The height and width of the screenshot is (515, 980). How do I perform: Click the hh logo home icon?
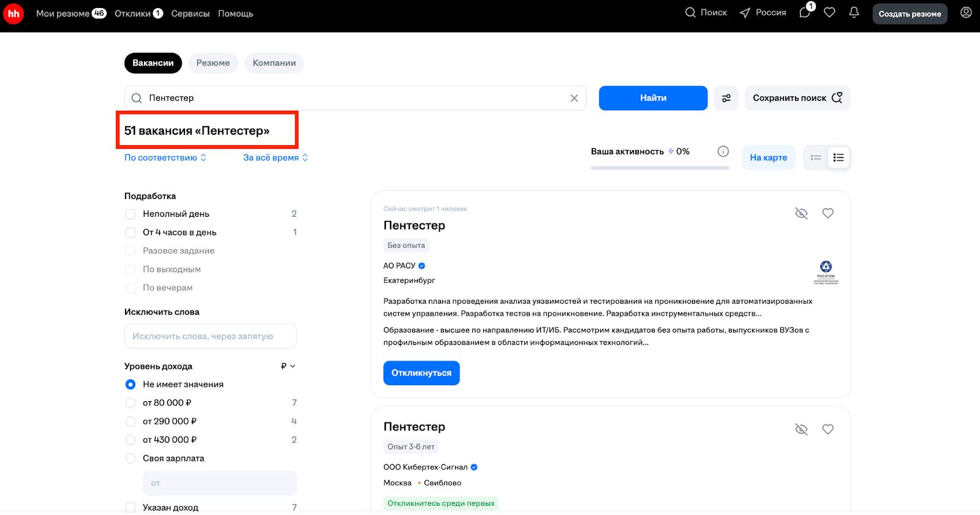click(x=13, y=13)
